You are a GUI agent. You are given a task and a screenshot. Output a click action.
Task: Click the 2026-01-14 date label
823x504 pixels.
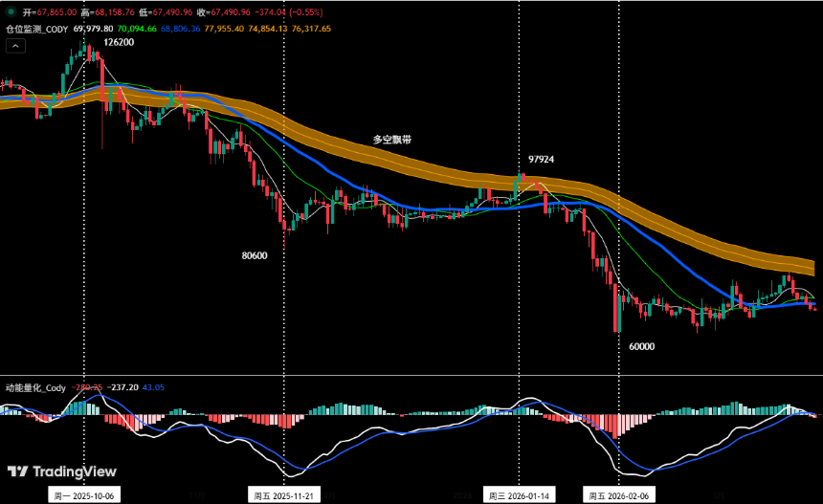pyautogui.click(x=519, y=495)
